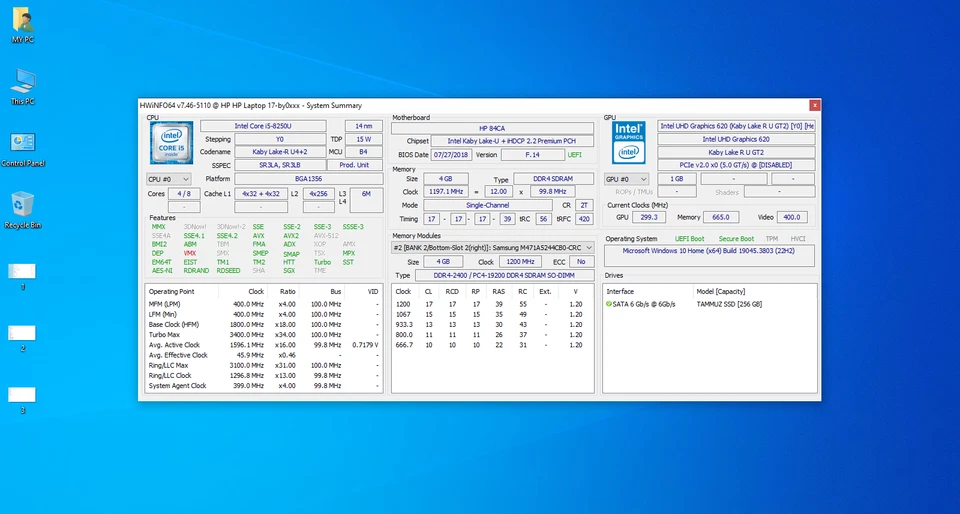
Task: Click the module Clock 1200 MHz field
Action: click(x=519, y=262)
